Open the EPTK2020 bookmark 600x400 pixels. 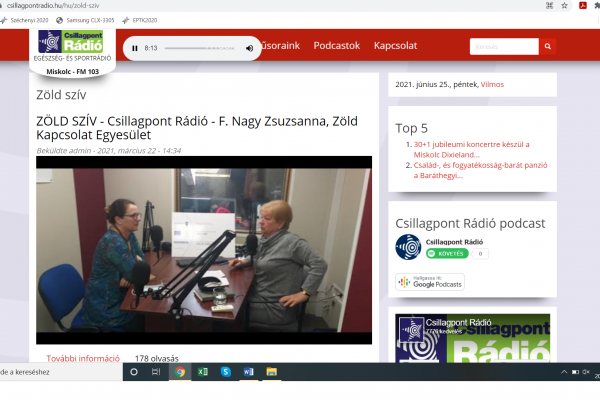tap(140, 20)
